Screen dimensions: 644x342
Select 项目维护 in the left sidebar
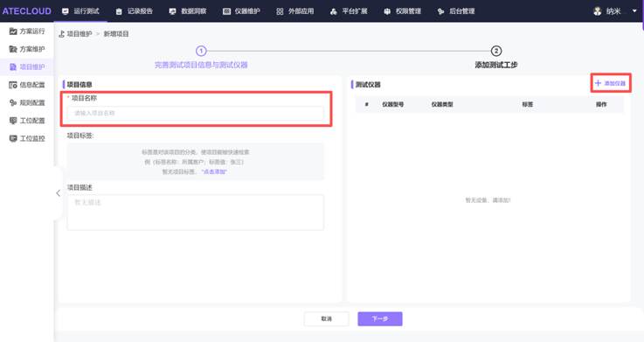pos(27,66)
